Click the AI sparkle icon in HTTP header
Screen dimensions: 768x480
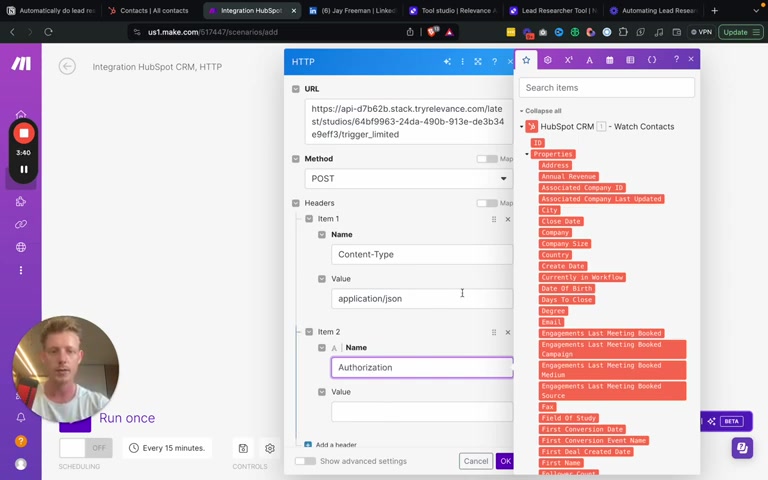tap(447, 62)
